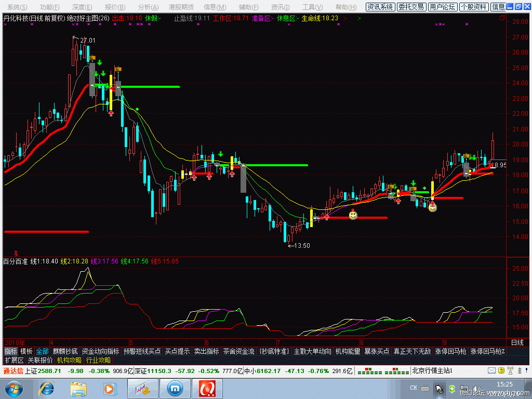532x399 pixels.
Task: Choose the 预警短线买点 indicator
Action: [142, 351]
